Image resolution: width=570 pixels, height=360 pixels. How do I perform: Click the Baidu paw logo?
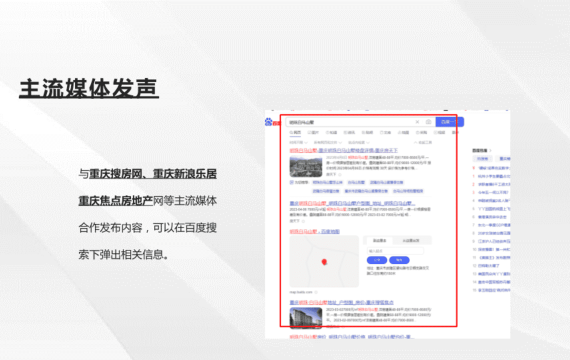[x=269, y=121]
